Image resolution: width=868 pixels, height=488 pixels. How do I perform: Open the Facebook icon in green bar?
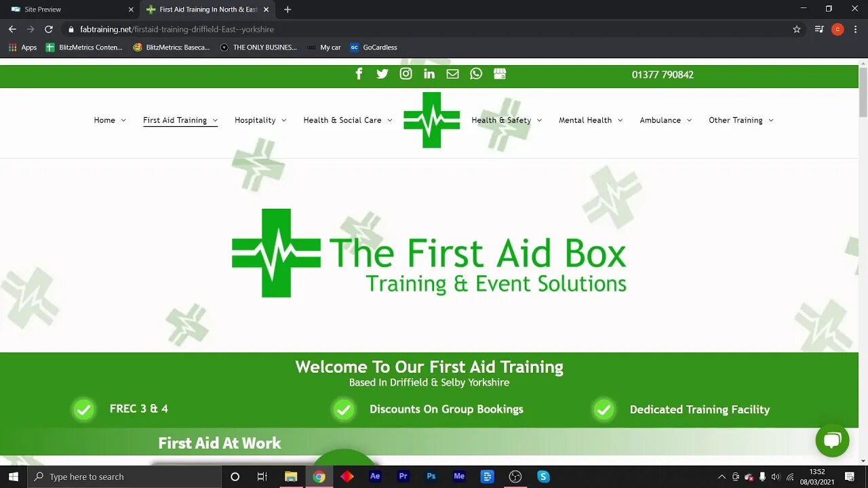coord(359,74)
